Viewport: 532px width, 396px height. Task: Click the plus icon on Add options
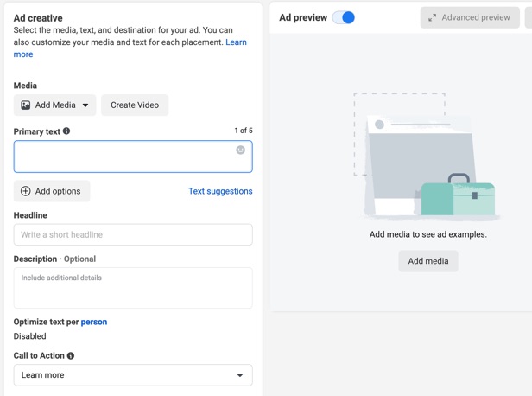pos(26,191)
